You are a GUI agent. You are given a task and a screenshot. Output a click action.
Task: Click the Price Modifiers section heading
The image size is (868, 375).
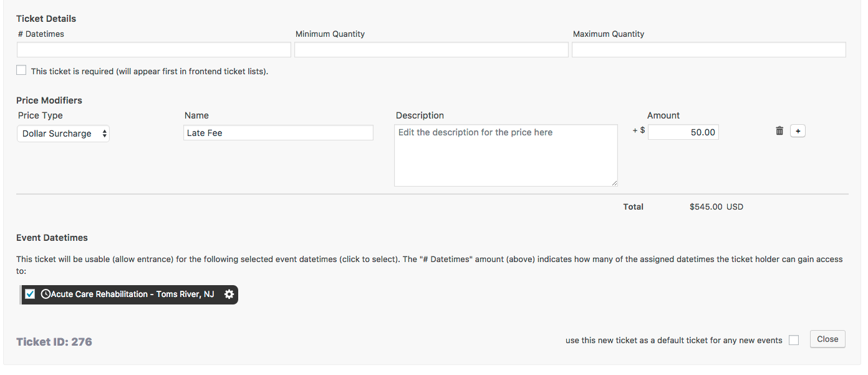[x=49, y=100]
